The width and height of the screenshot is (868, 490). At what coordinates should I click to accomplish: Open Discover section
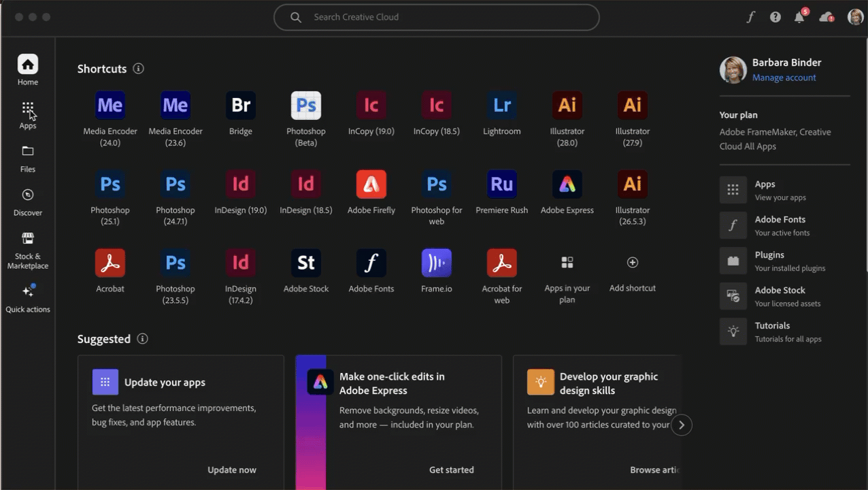coord(28,202)
